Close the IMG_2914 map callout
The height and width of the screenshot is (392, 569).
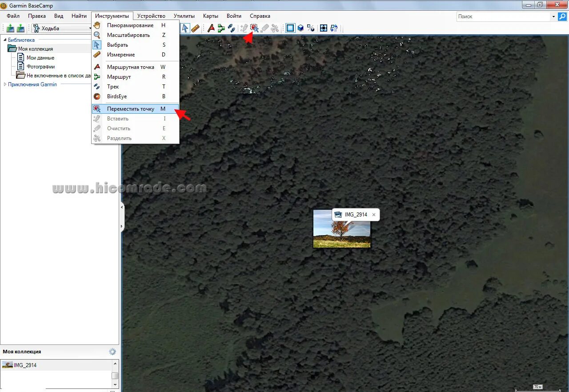374,215
